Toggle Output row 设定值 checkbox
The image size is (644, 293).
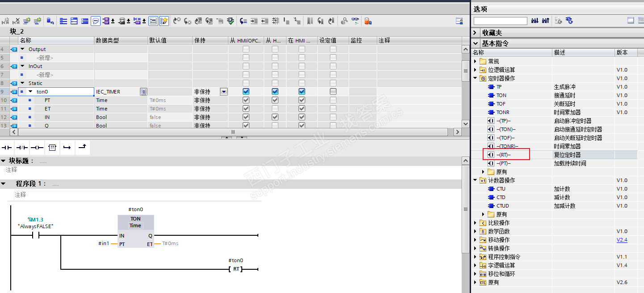pyautogui.click(x=333, y=49)
